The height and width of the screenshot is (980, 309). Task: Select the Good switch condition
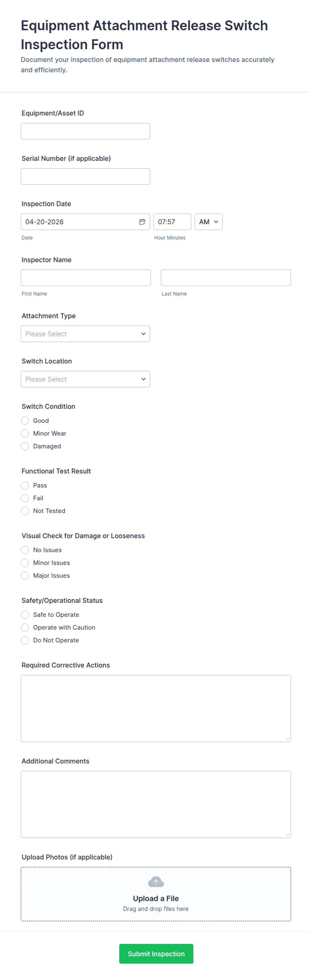[x=25, y=420]
